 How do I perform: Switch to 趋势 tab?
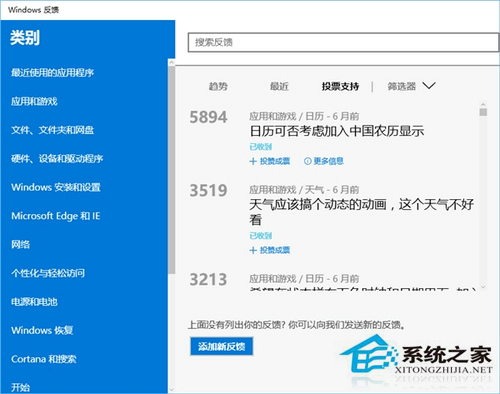pos(218,86)
